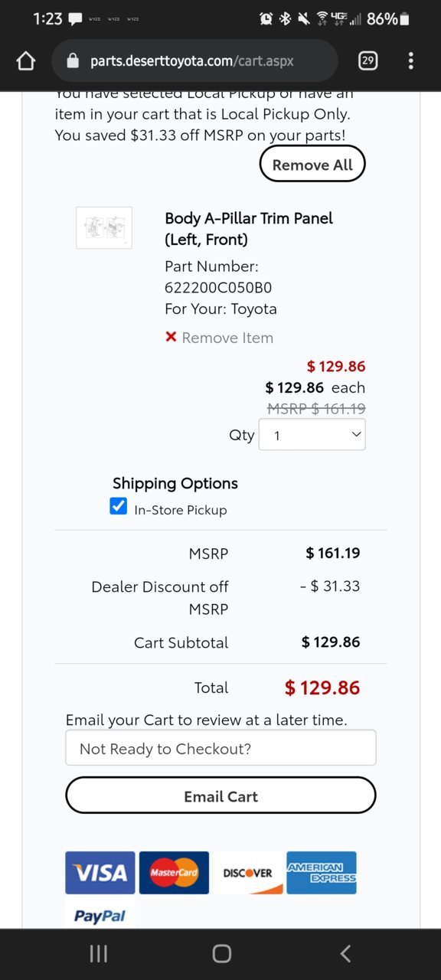The width and height of the screenshot is (441, 980).
Task: Tap the padlock site security icon
Action: pyautogui.click(x=73, y=61)
